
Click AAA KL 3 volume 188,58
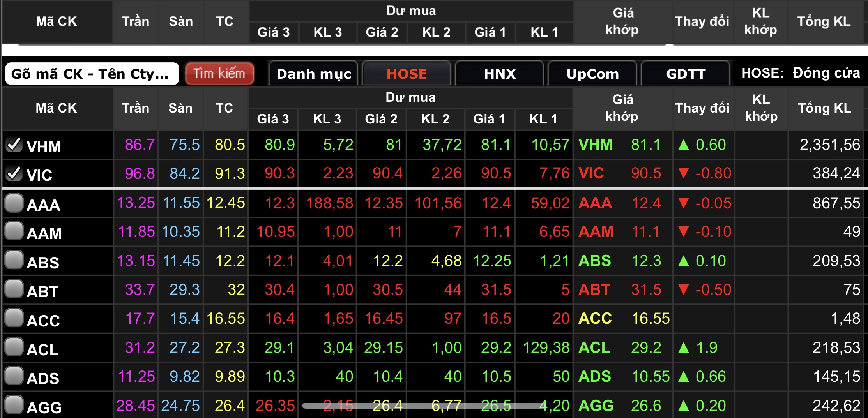pos(330,203)
